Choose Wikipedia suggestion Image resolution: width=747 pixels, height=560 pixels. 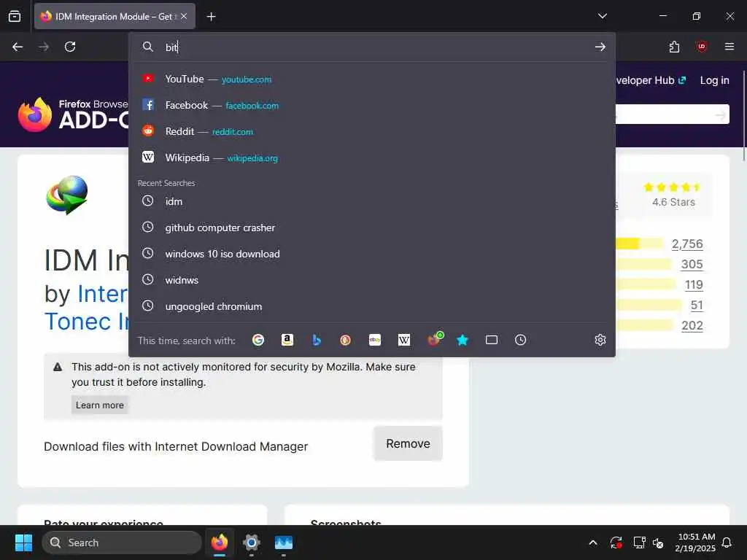tap(371, 157)
